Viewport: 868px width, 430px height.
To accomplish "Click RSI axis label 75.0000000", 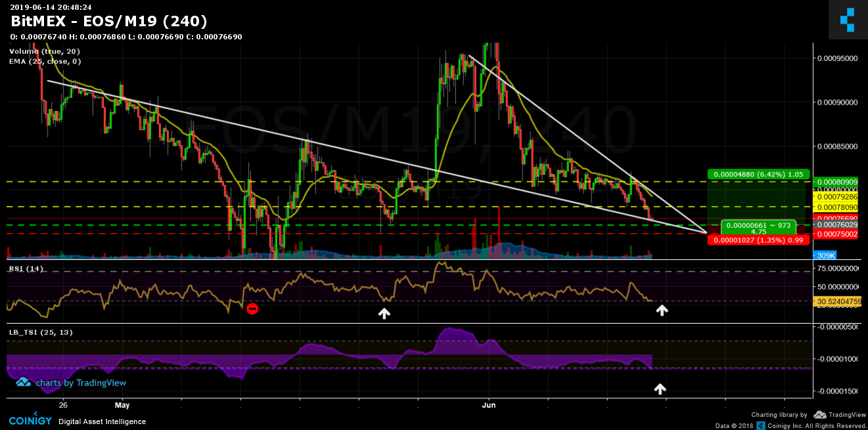I will (838, 269).
